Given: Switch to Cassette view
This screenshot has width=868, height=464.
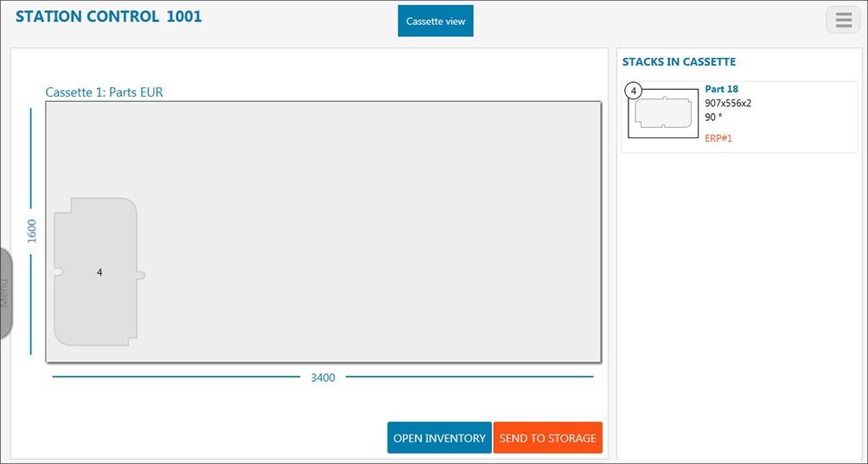Looking at the screenshot, I should [x=436, y=22].
